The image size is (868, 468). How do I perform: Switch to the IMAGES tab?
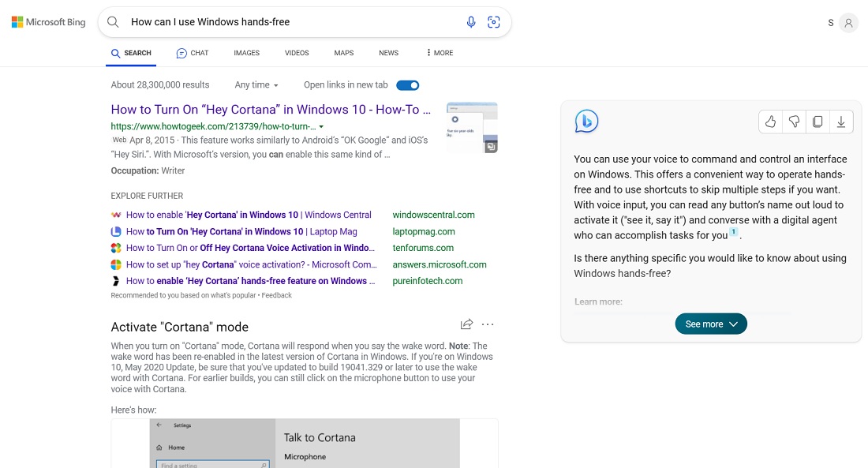point(246,53)
